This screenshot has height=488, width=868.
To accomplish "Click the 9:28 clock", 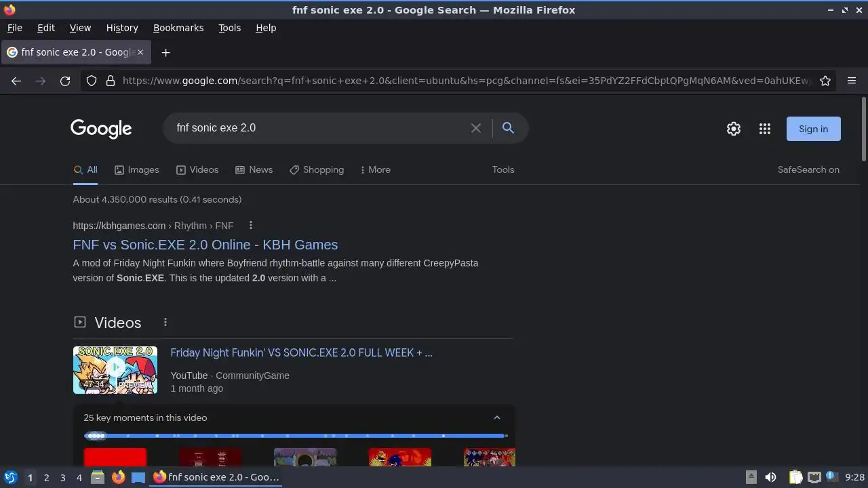I will [854, 477].
